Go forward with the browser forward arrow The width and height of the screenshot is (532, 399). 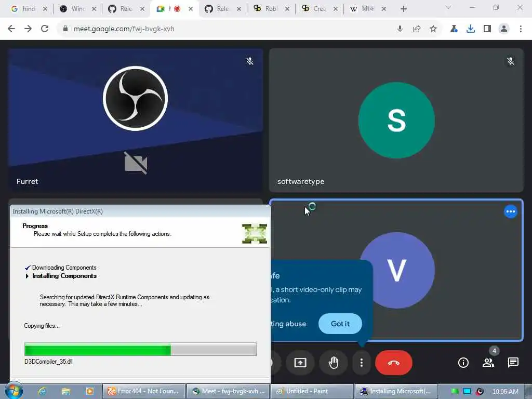(28, 29)
